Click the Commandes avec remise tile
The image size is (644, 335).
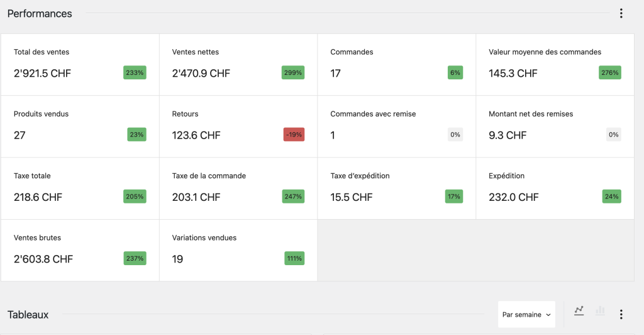pos(396,126)
